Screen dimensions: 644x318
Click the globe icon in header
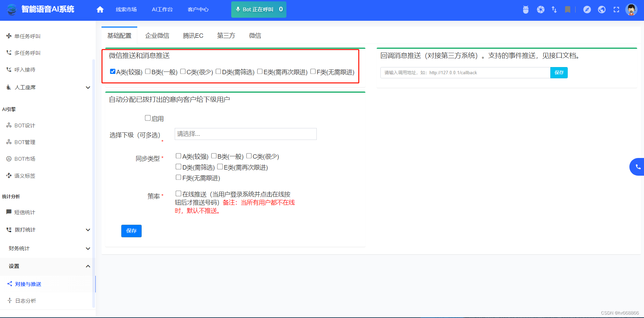click(x=602, y=10)
